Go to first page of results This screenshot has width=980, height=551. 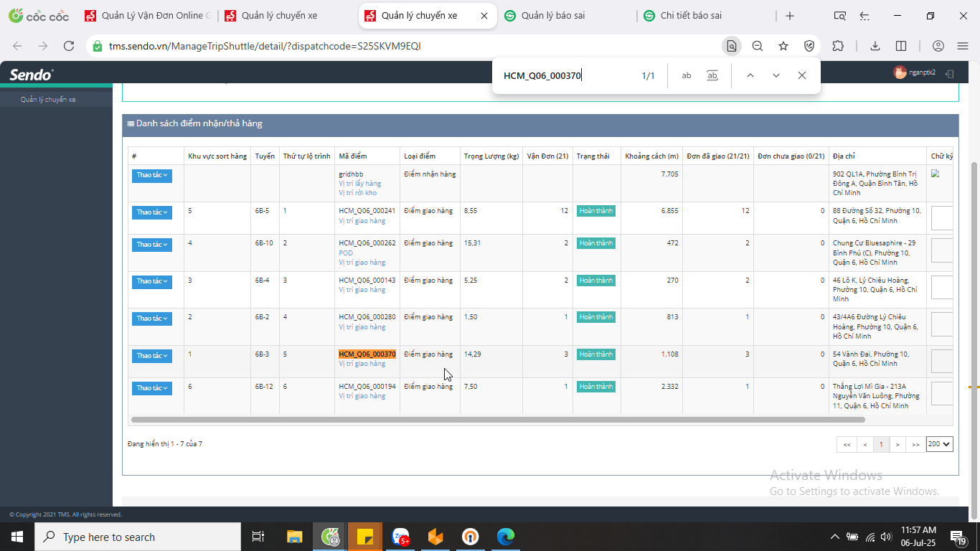pos(847,445)
